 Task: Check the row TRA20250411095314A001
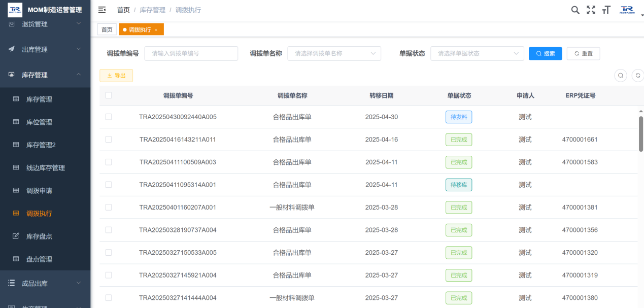(x=109, y=185)
